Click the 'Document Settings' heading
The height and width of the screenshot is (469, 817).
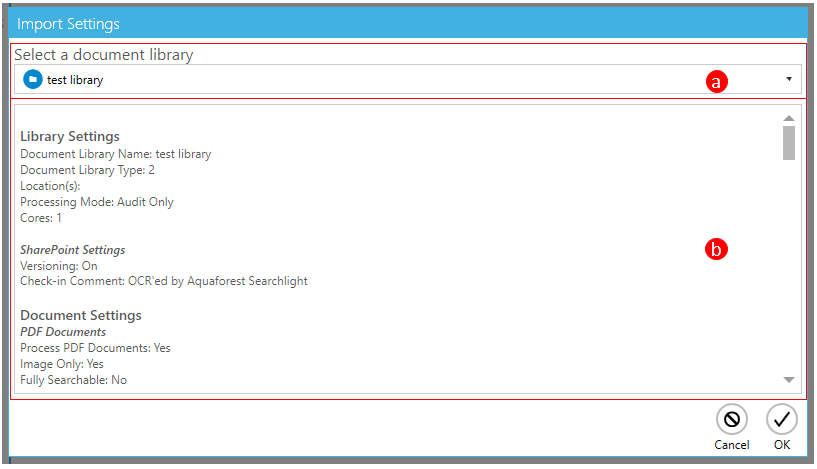tap(81, 315)
